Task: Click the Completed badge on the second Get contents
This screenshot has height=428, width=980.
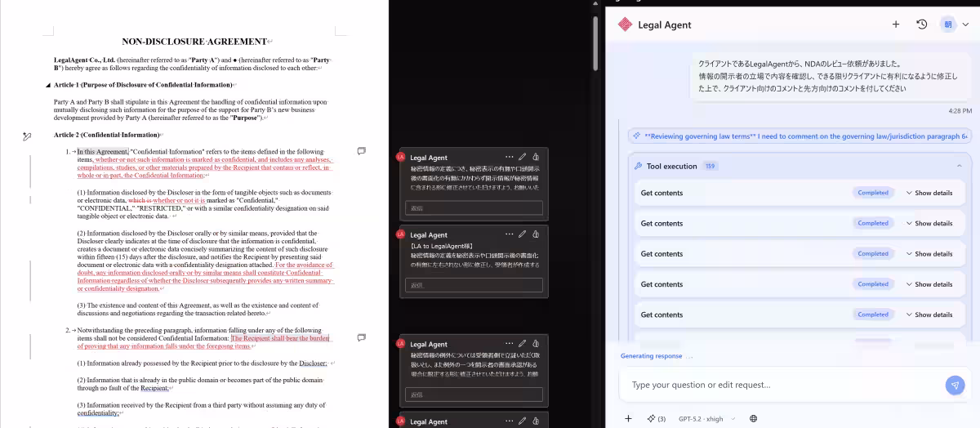Action: [872, 223]
